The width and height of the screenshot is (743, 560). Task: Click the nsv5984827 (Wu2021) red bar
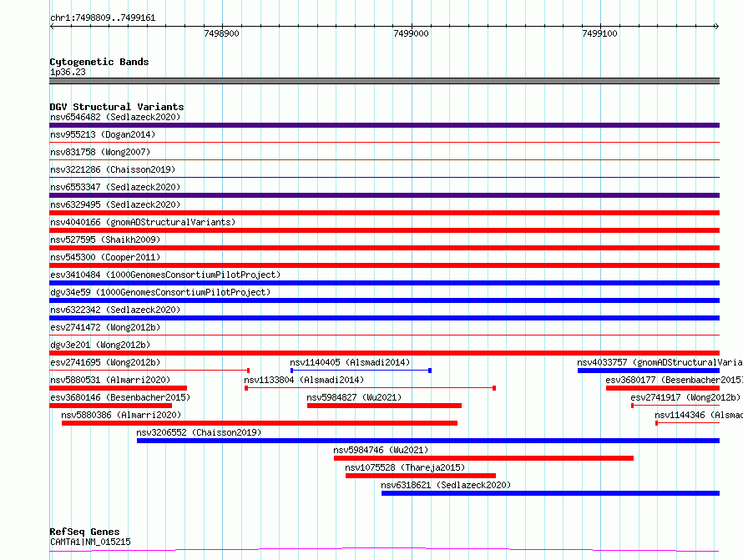[384, 406]
